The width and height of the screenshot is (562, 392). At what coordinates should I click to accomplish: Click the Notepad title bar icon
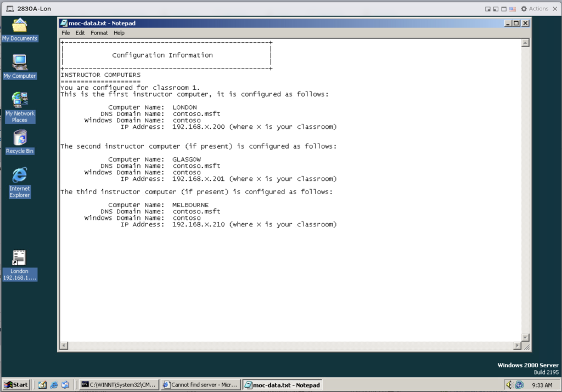[x=64, y=23]
